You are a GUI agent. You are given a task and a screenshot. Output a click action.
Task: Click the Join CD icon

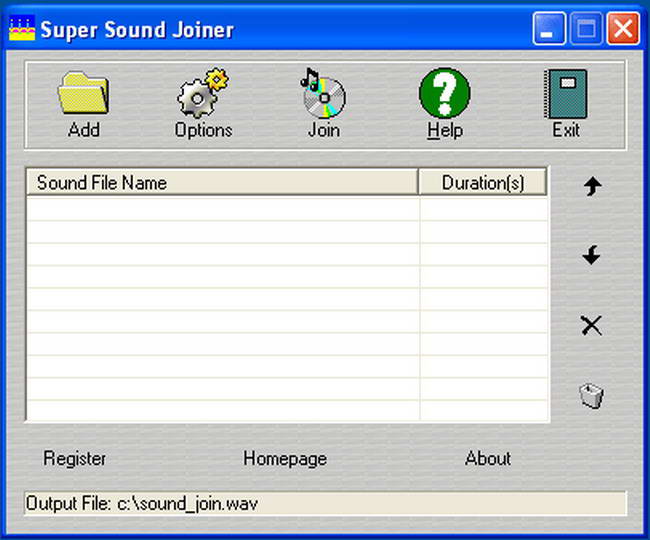tap(323, 93)
